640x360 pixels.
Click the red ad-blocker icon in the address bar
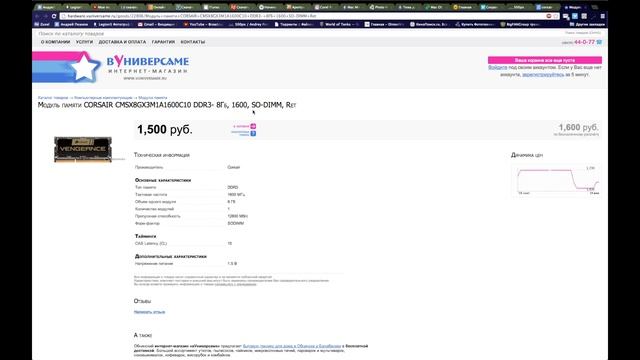[549, 16]
